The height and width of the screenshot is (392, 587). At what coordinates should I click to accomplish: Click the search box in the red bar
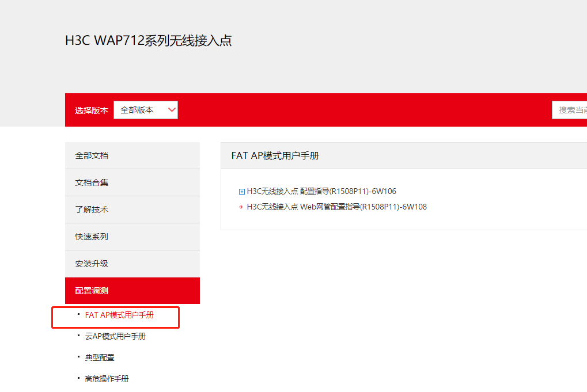point(569,110)
